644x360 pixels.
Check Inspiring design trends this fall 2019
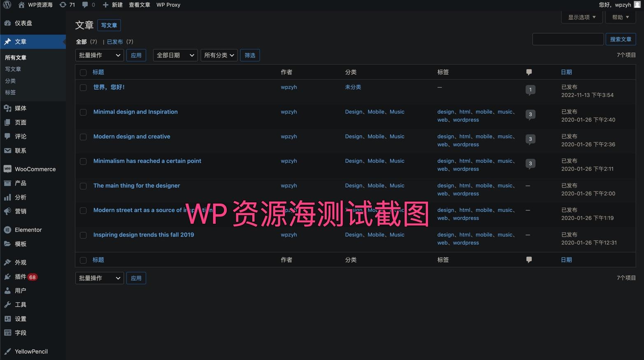[83, 235]
